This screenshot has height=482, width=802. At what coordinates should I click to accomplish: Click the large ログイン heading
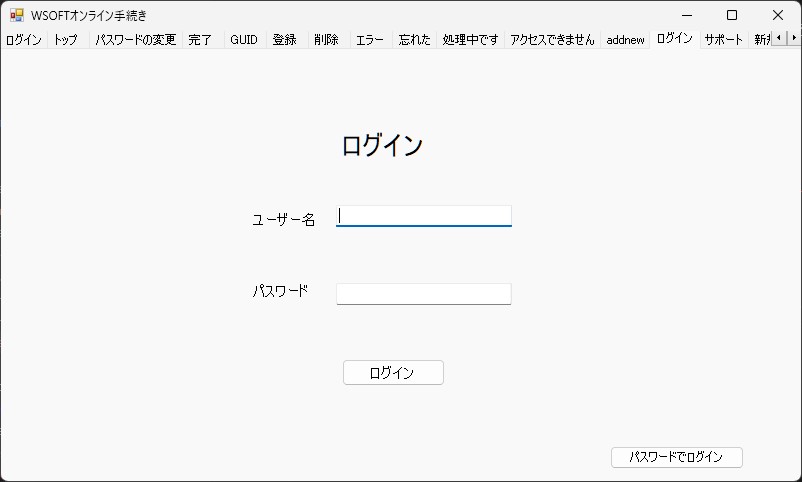382,145
